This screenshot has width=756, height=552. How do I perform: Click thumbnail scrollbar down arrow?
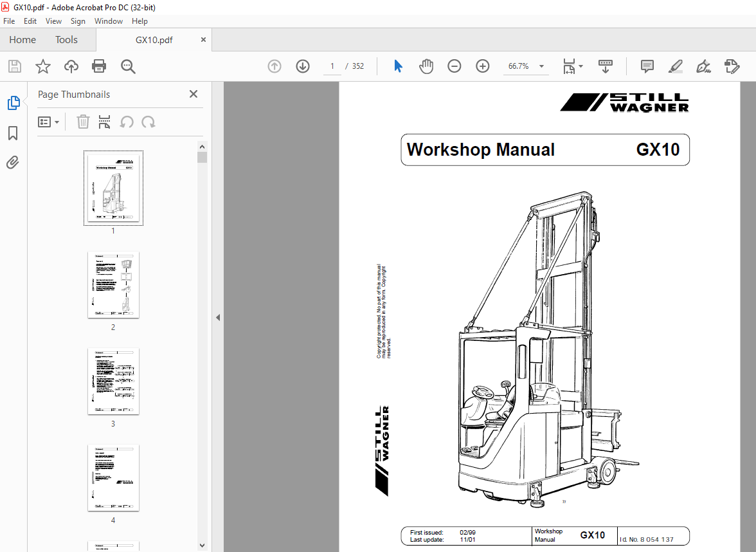tap(202, 546)
